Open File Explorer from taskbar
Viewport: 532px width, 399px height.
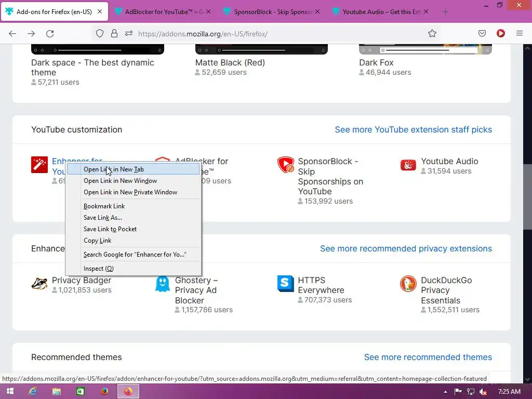pyautogui.click(x=56, y=392)
